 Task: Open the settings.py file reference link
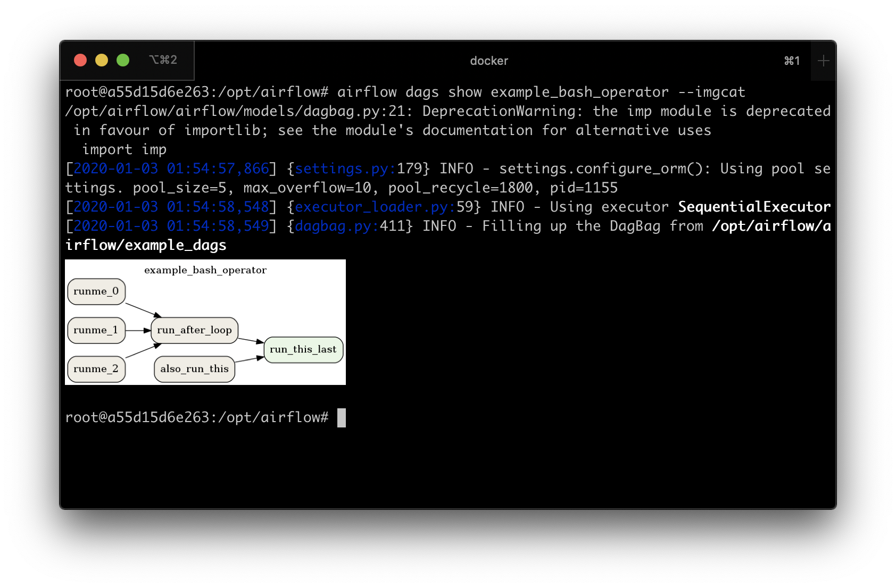click(343, 169)
